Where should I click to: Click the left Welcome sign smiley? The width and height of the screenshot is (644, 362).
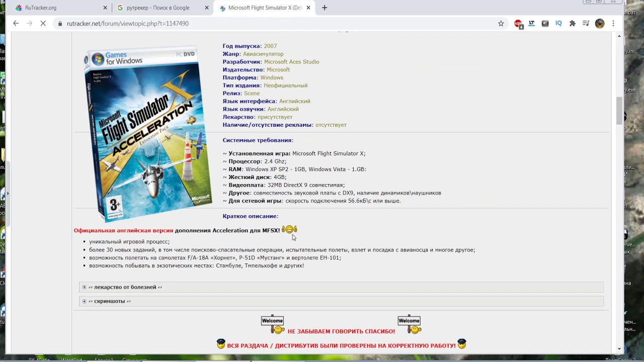273,325
